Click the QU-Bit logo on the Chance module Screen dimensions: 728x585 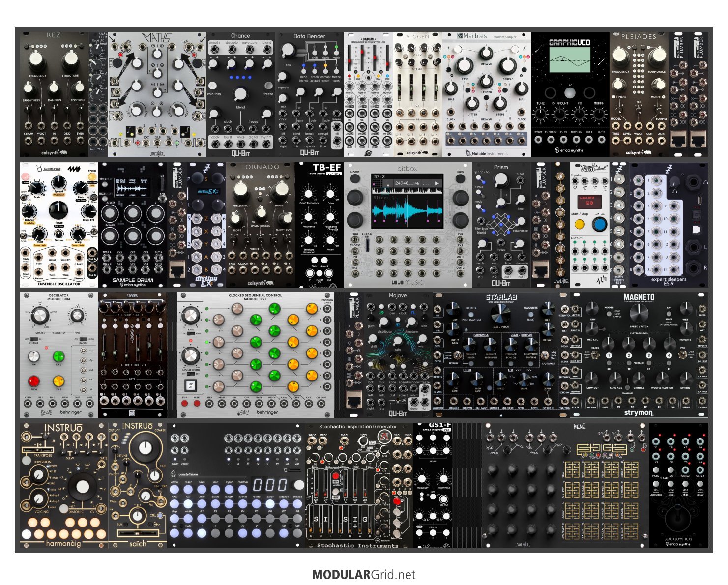(x=240, y=153)
